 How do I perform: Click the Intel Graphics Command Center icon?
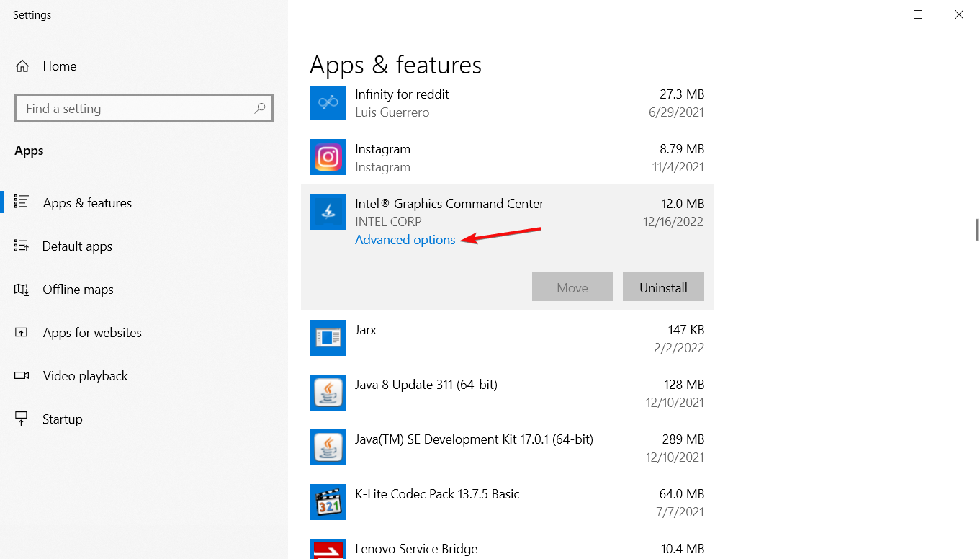pos(328,212)
